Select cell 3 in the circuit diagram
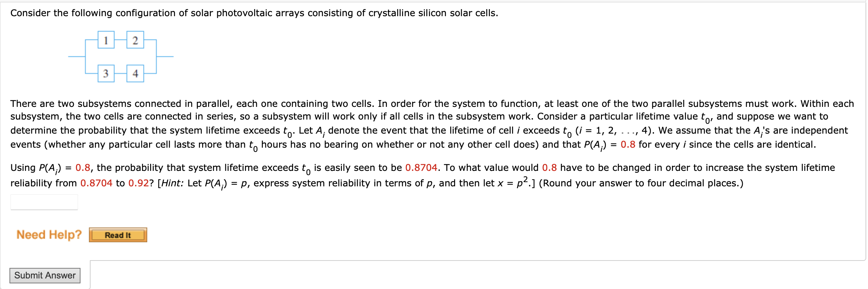The width and height of the screenshot is (868, 289). [106, 73]
